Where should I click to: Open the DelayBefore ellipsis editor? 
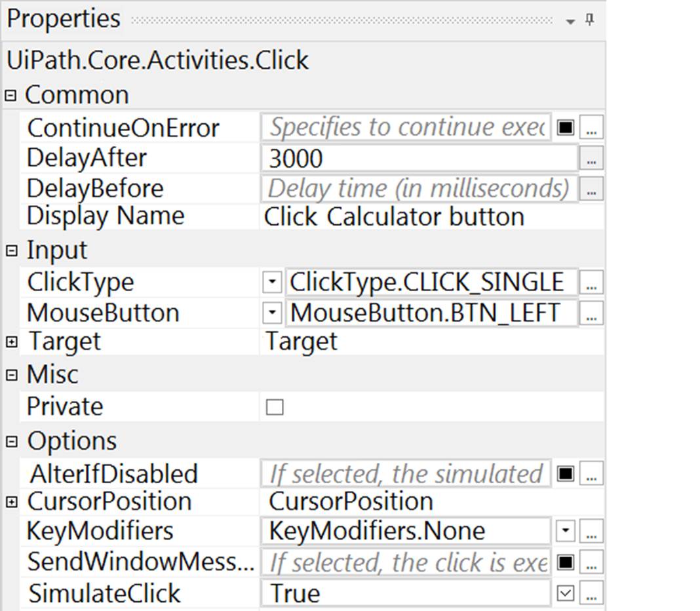[x=591, y=188]
